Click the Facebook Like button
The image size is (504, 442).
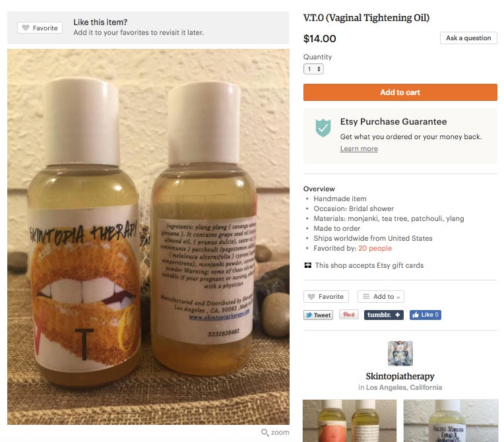click(x=425, y=315)
